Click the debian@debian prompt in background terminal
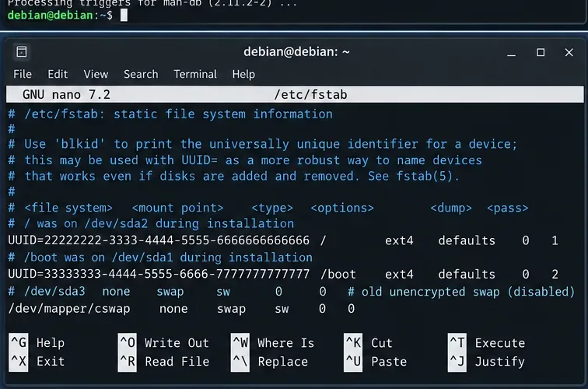This screenshot has height=389, width=588. 60,16
